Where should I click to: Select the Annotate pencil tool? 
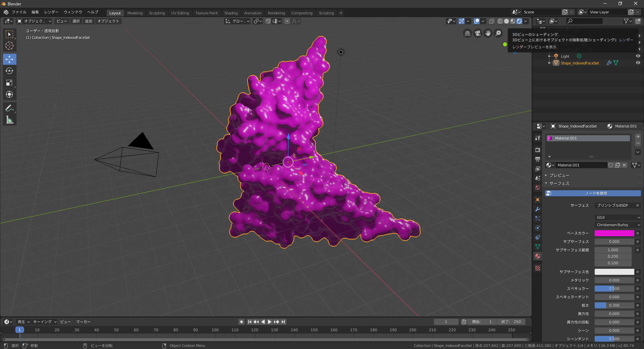[x=9, y=108]
